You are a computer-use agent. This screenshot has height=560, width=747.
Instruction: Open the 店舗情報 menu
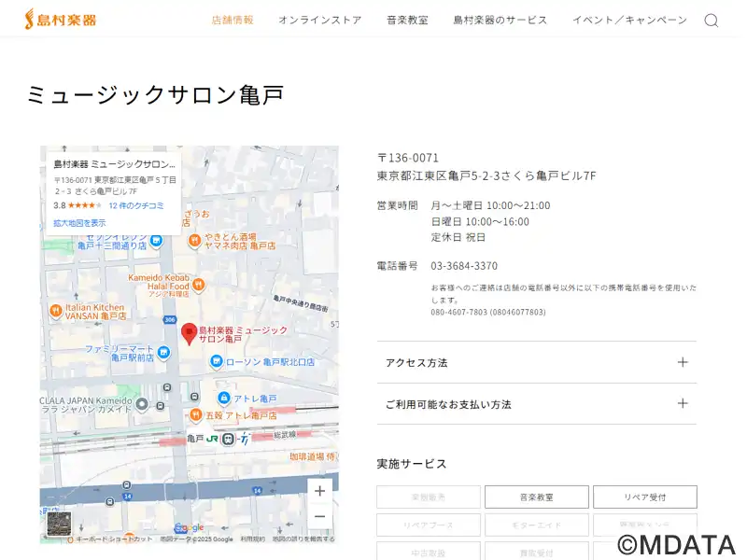pyautogui.click(x=233, y=20)
